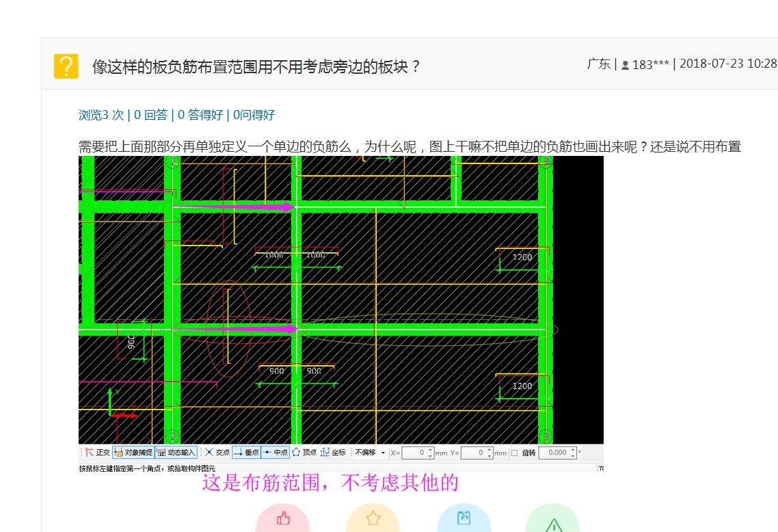Click the yellow question mark icon

[66, 66]
